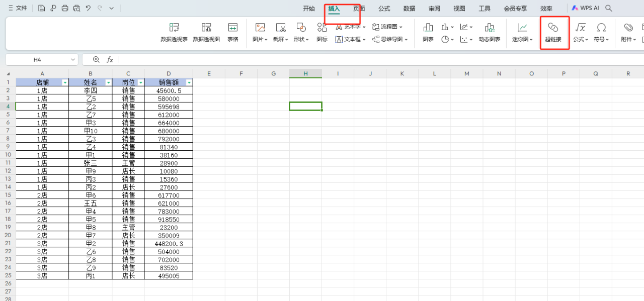Open filter dropdown for 店铺 column
644x301 pixels.
65,82
